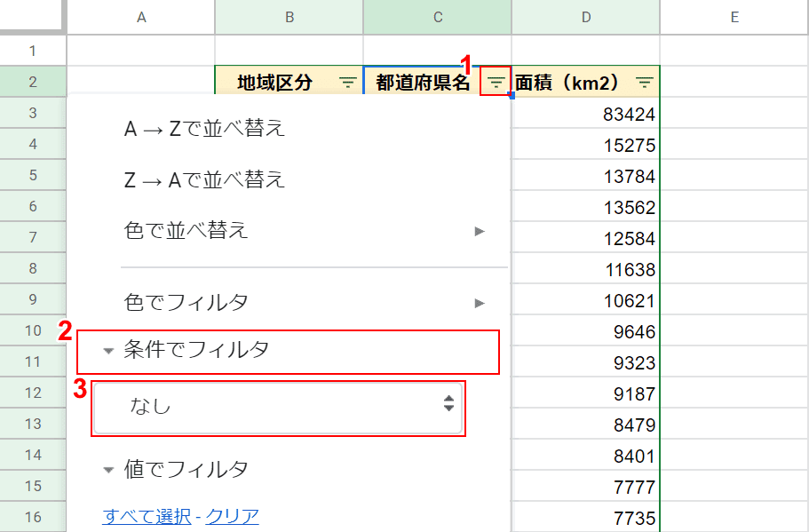The image size is (809, 532).
Task: Open the 色でフィルタ submenu
Action: (305, 302)
